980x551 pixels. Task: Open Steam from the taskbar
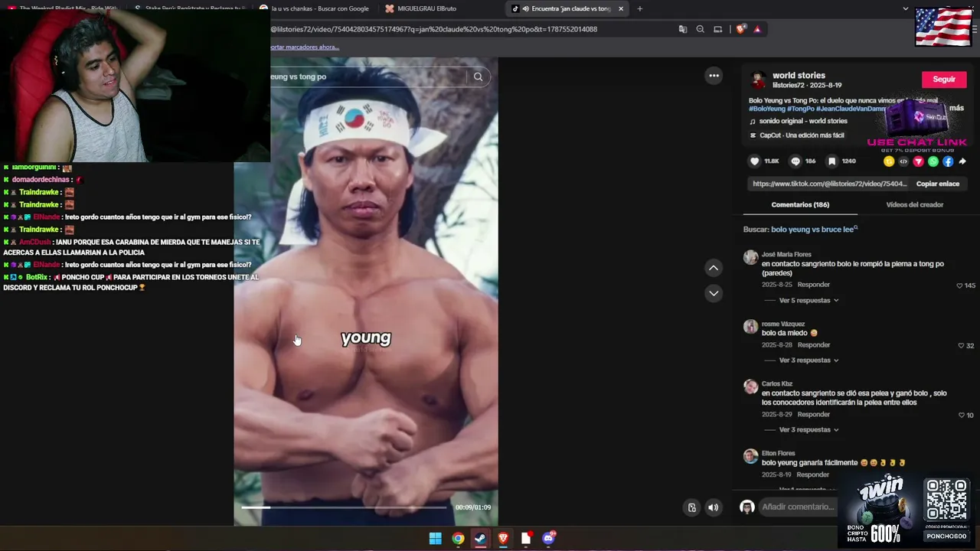click(480, 539)
